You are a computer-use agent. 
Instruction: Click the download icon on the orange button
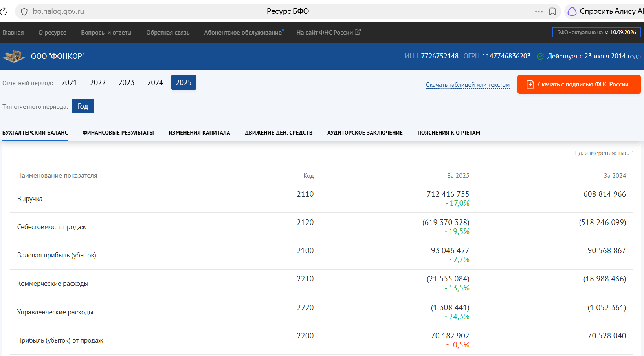(x=530, y=84)
